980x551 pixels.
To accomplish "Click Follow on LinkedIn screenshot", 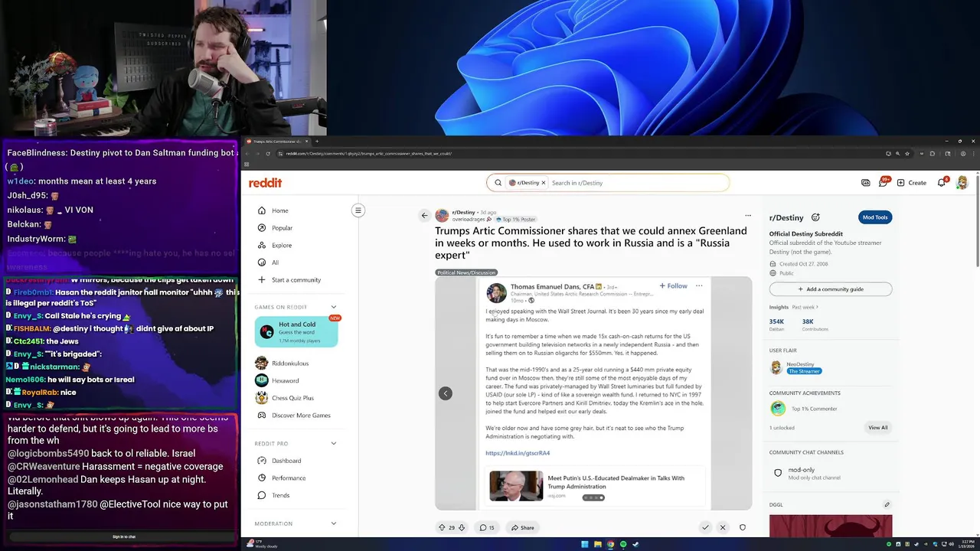I will (674, 286).
